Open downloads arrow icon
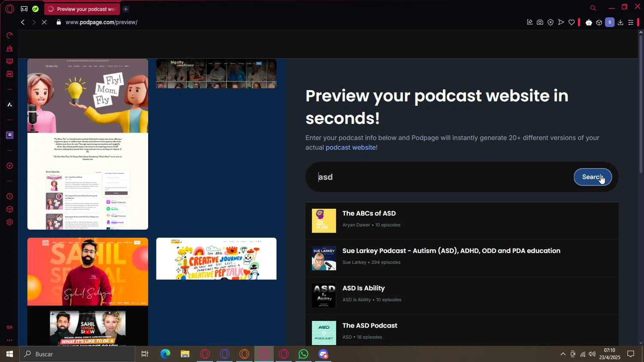This screenshot has width=644, height=362. 620,22
